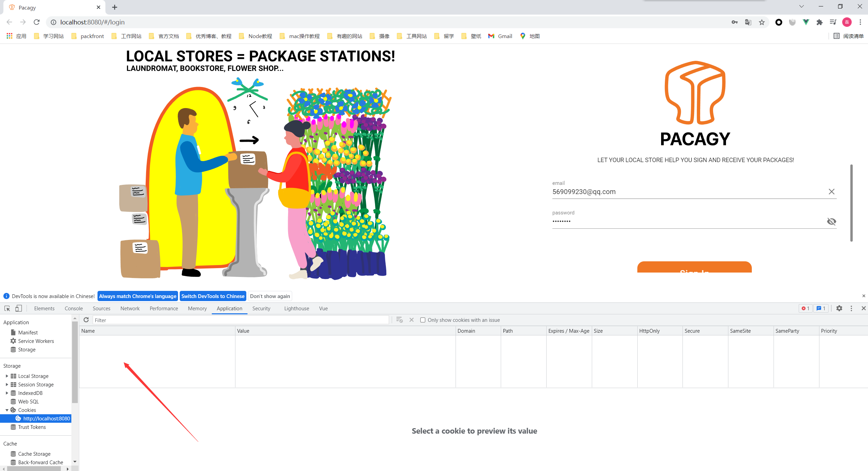Switch to the Network tab
Screen dimensions: 868x471
130,308
